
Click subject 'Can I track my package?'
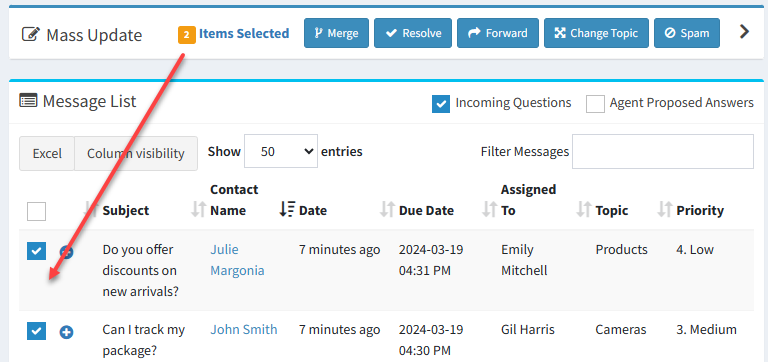point(144,340)
